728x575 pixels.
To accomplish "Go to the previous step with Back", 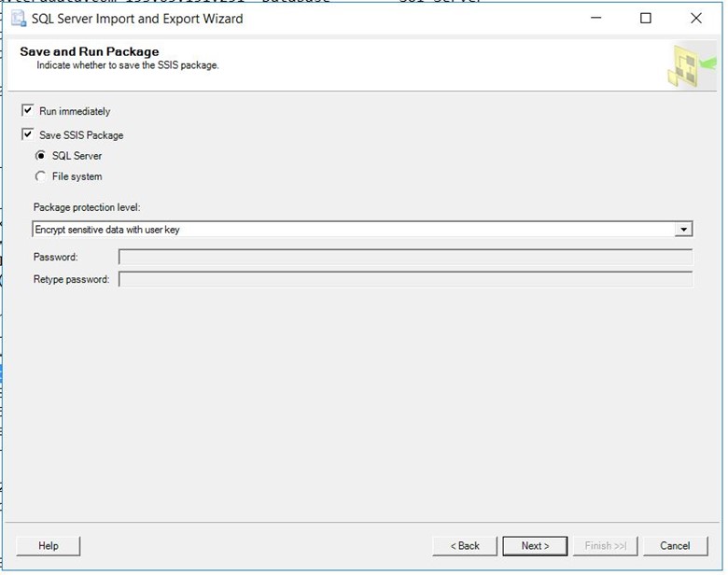I will (x=465, y=546).
